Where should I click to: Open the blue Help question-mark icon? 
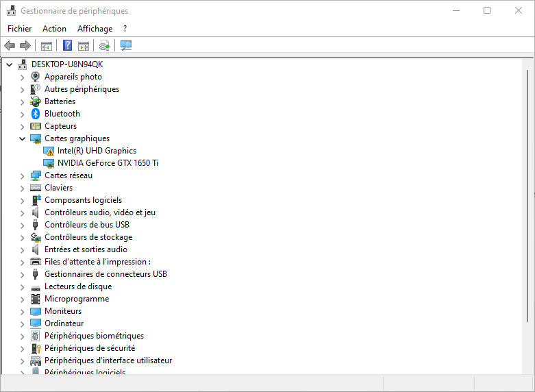[68, 45]
